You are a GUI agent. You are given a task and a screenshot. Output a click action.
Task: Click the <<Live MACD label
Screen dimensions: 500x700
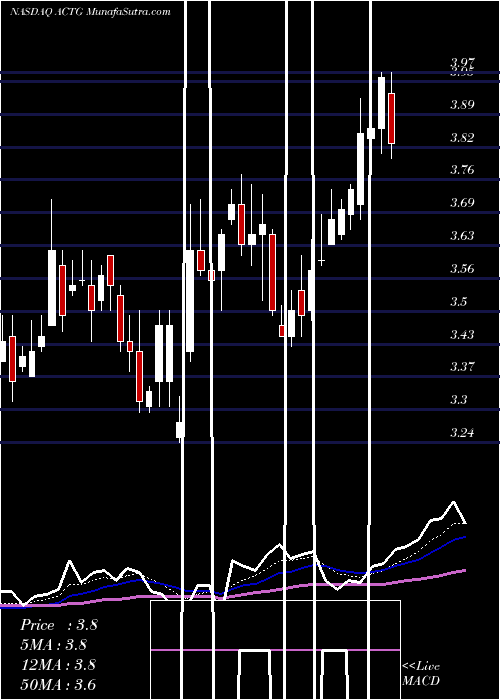pos(421,673)
